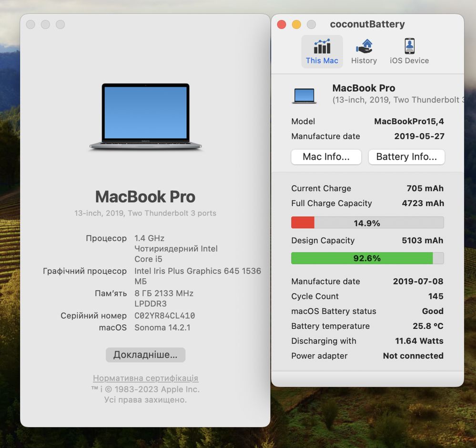
Task: Click the macOS Battery status value Good
Action: 433,311
